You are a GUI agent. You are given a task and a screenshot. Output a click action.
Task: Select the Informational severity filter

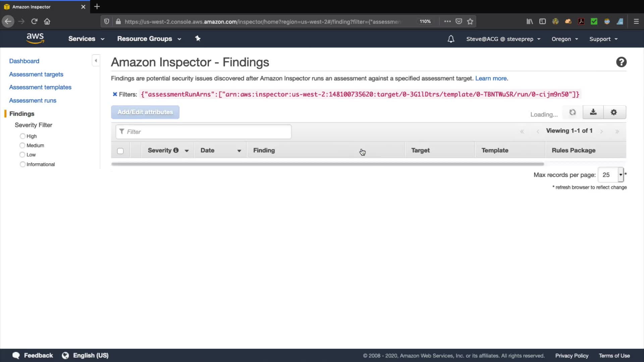(x=22, y=164)
